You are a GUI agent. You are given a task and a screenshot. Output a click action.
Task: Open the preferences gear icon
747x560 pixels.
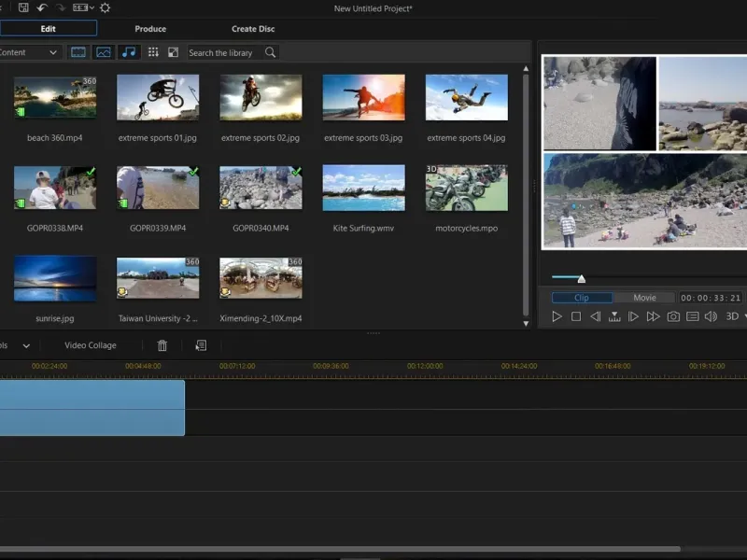[105, 7]
